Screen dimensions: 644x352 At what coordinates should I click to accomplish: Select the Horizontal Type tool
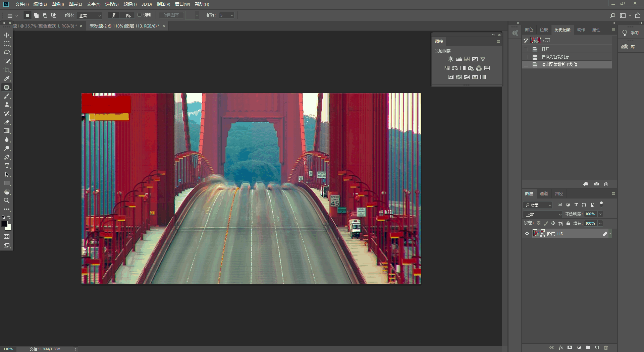tap(7, 166)
